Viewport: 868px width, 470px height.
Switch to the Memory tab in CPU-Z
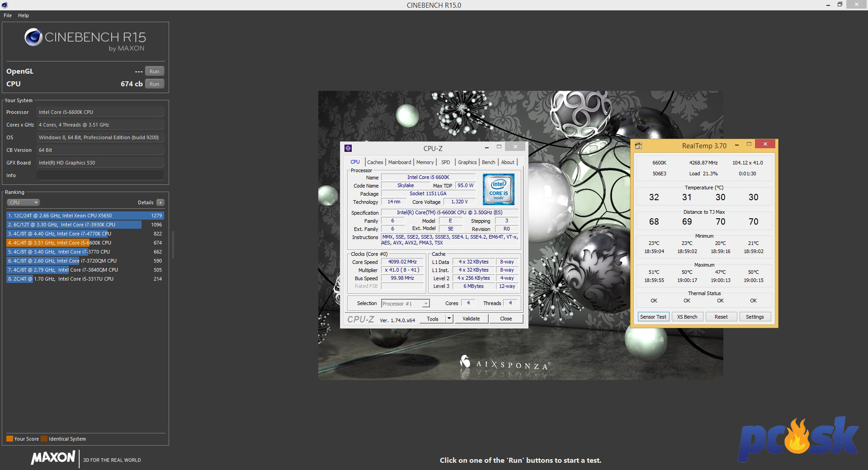[x=425, y=162]
